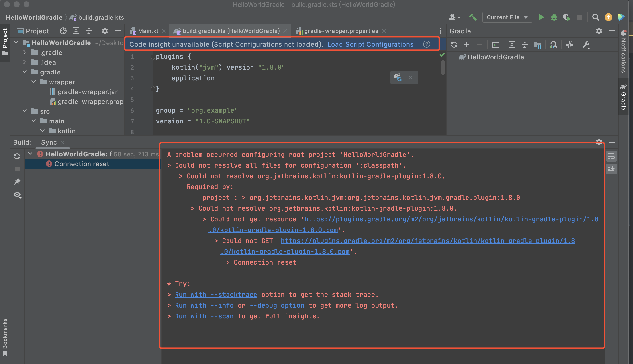Image resolution: width=633 pixels, height=364 pixels.
Task: Click Run with --scan link
Action: click(204, 316)
